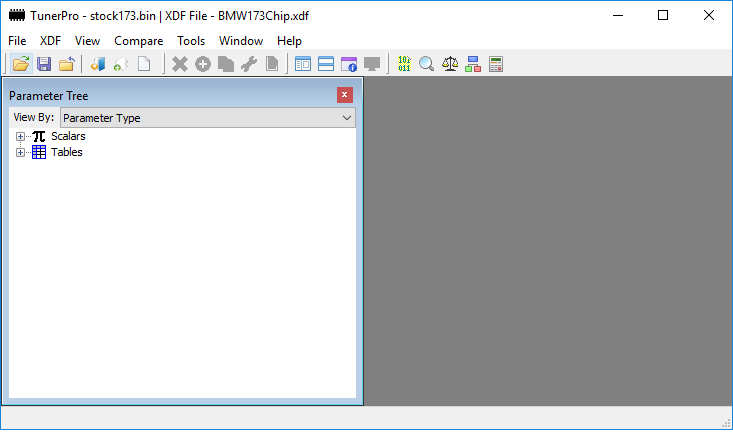Expand the Tables tree node
The height and width of the screenshot is (432, 733).
coord(20,152)
